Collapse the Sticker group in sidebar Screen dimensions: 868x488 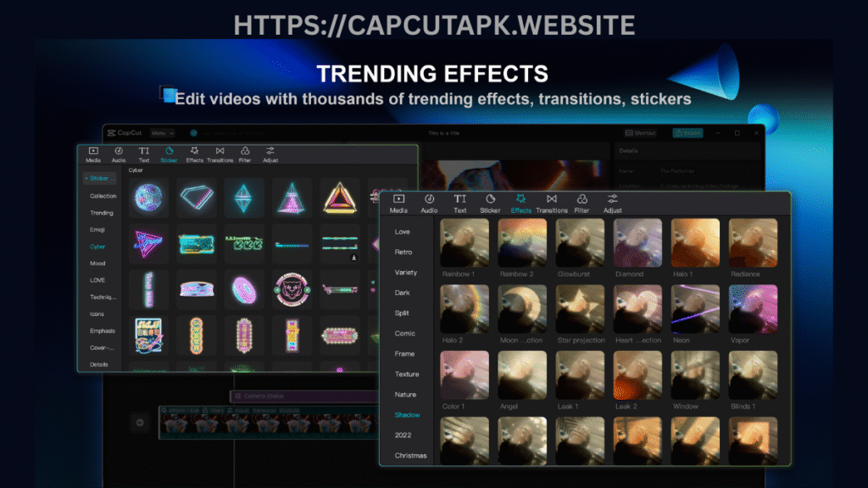(x=100, y=178)
